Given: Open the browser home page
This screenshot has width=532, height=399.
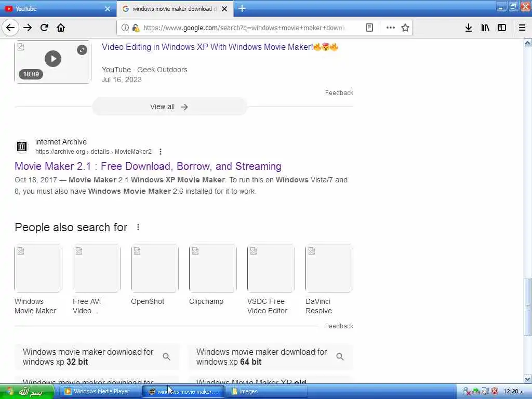Looking at the screenshot, I should [61, 28].
